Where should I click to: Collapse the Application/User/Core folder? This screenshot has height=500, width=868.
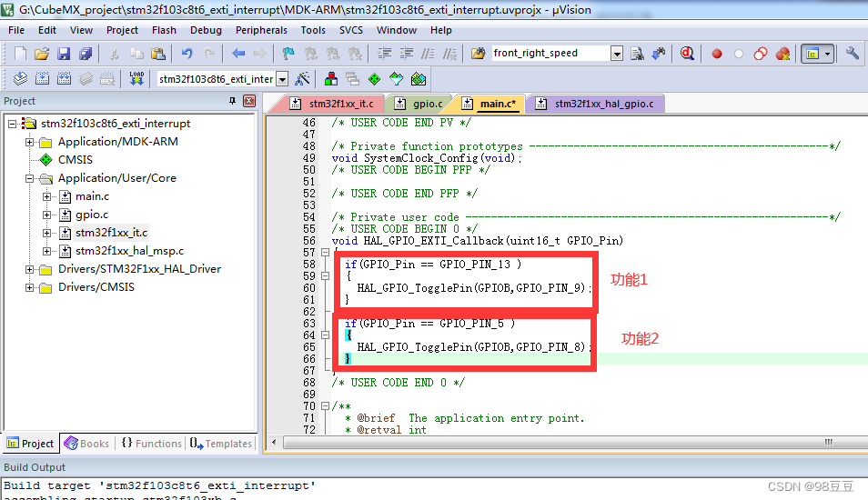(x=29, y=179)
